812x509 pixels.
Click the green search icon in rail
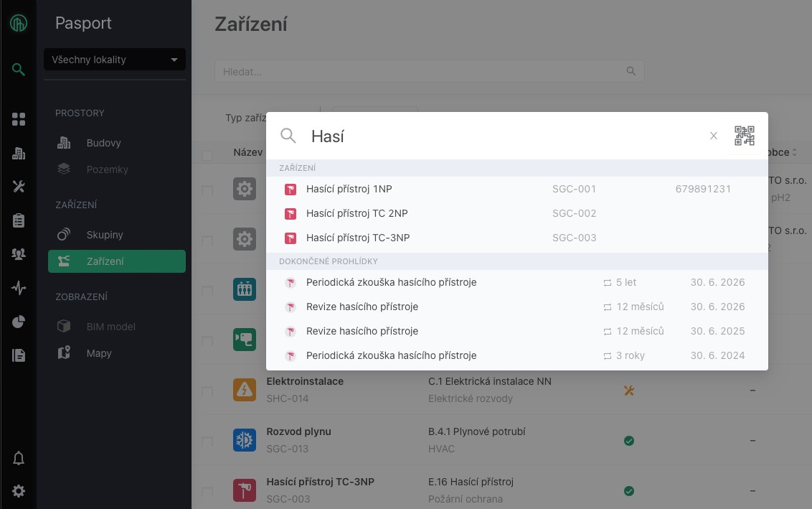tap(19, 70)
